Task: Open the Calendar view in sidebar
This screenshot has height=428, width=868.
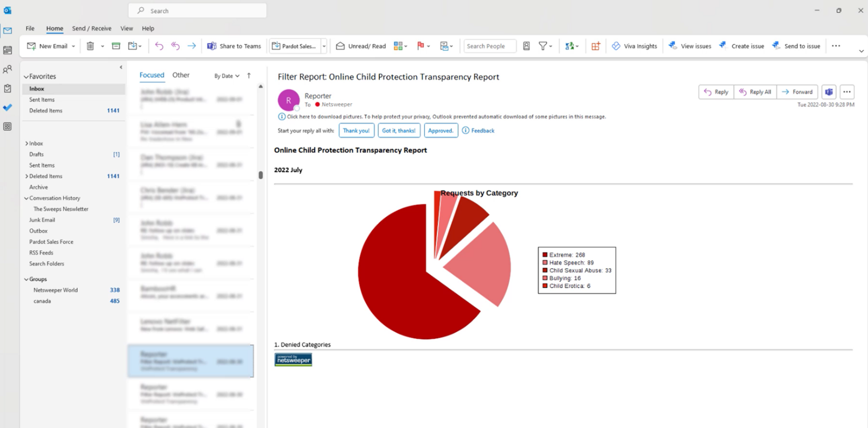Action: click(x=7, y=50)
